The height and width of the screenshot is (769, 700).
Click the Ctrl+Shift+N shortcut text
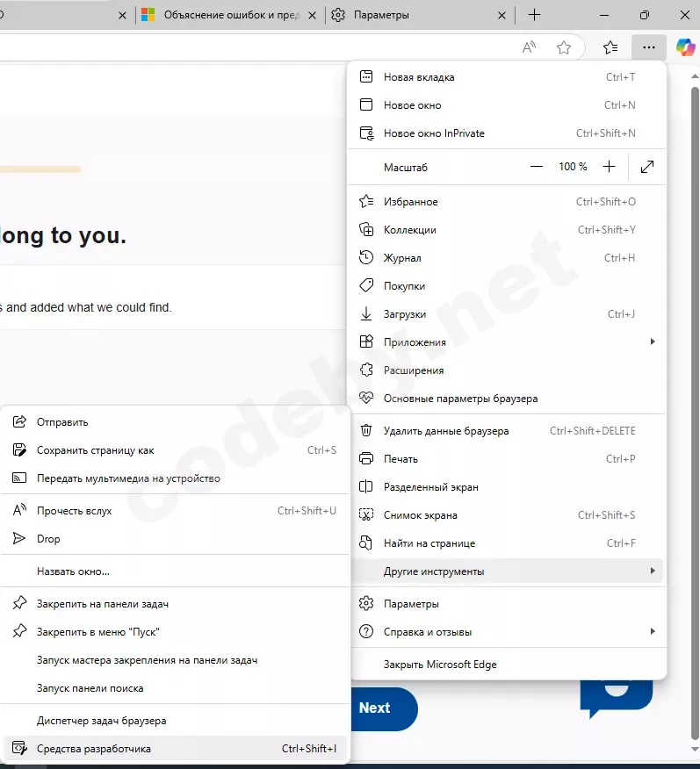point(605,133)
